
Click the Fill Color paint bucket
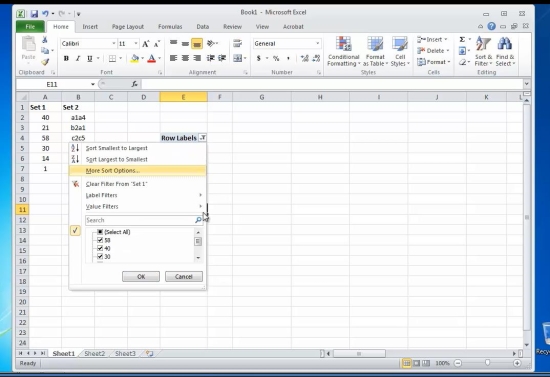tap(135, 58)
